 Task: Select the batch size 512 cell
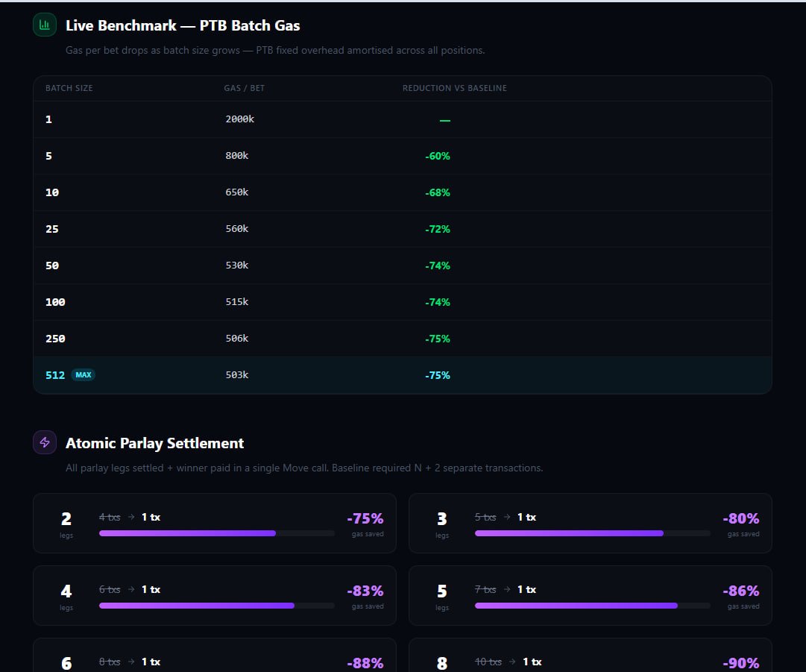coord(55,375)
